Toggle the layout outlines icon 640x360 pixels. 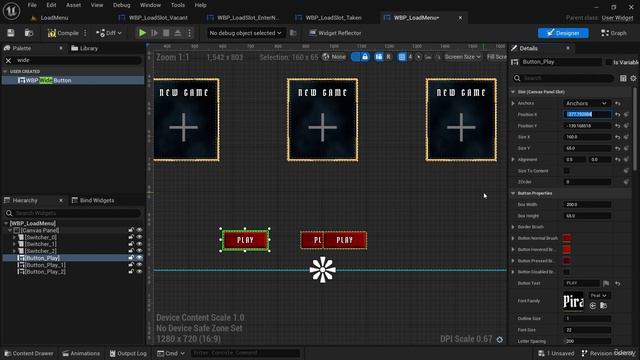pos(379,57)
